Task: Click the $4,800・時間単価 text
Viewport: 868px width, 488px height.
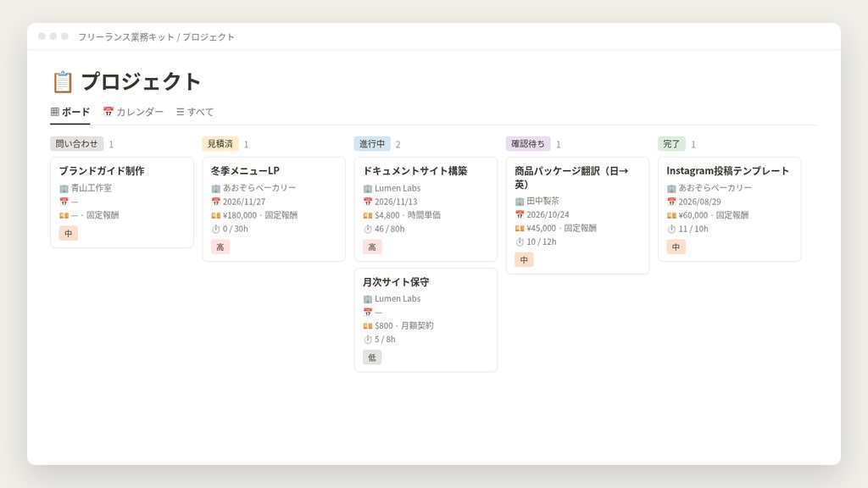Action: click(408, 215)
